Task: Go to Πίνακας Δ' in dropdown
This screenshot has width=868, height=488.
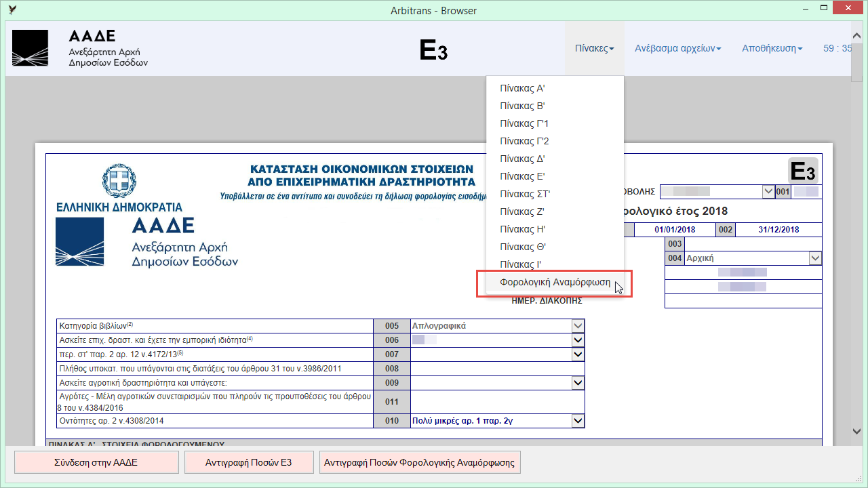Action: [x=555, y=159]
